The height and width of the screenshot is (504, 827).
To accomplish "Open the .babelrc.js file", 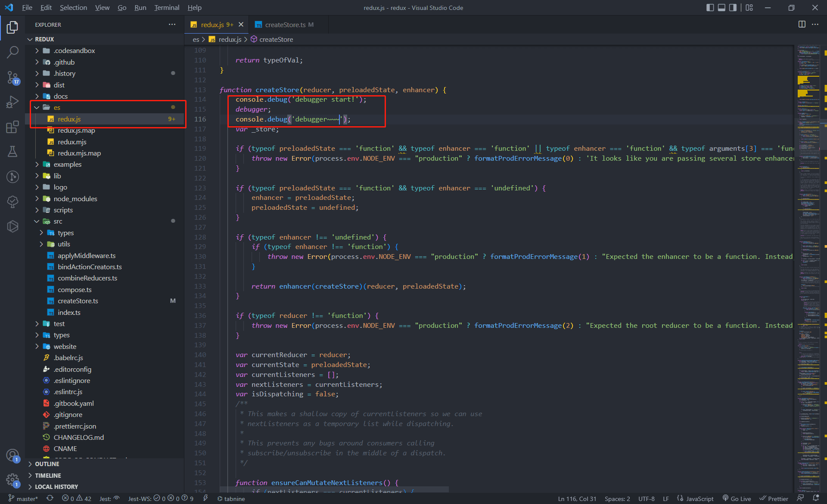I will click(x=105, y=358).
